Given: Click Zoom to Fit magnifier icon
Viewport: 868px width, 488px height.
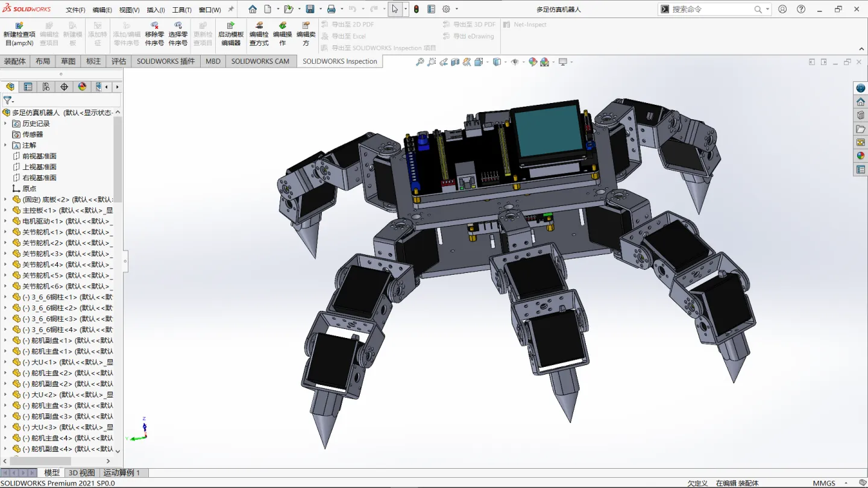Looking at the screenshot, I should pos(420,62).
